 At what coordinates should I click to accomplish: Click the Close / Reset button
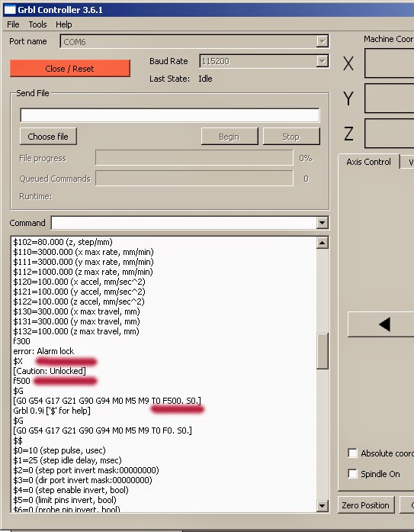70,69
